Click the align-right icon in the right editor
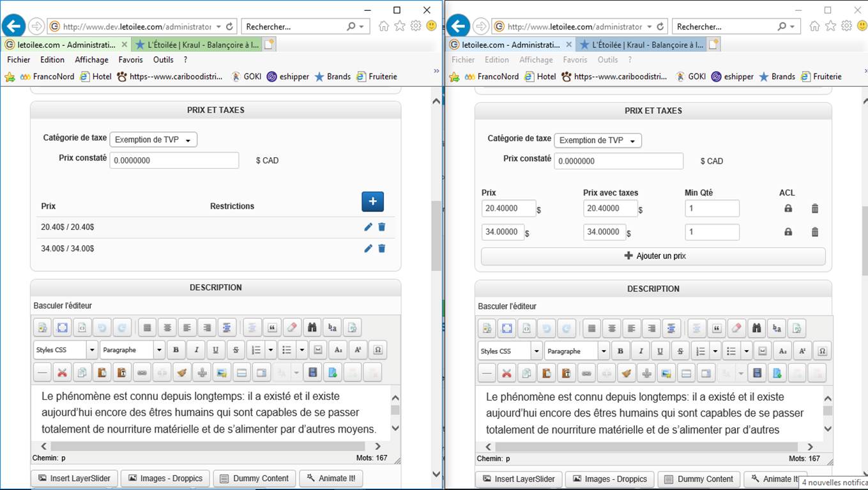The image size is (868, 490). 651,328
